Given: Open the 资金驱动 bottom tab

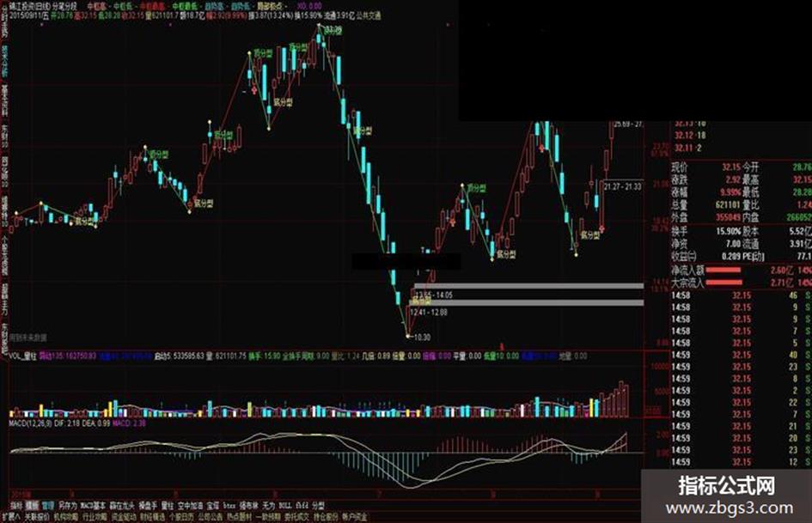Looking at the screenshot, I should [123, 517].
